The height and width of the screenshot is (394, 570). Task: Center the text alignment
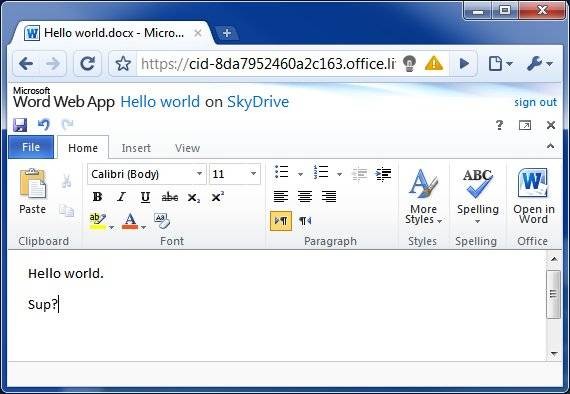pyautogui.click(x=305, y=197)
